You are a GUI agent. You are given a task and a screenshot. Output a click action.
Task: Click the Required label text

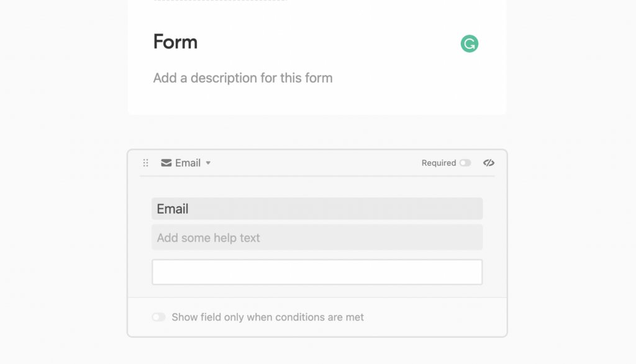[x=439, y=163]
